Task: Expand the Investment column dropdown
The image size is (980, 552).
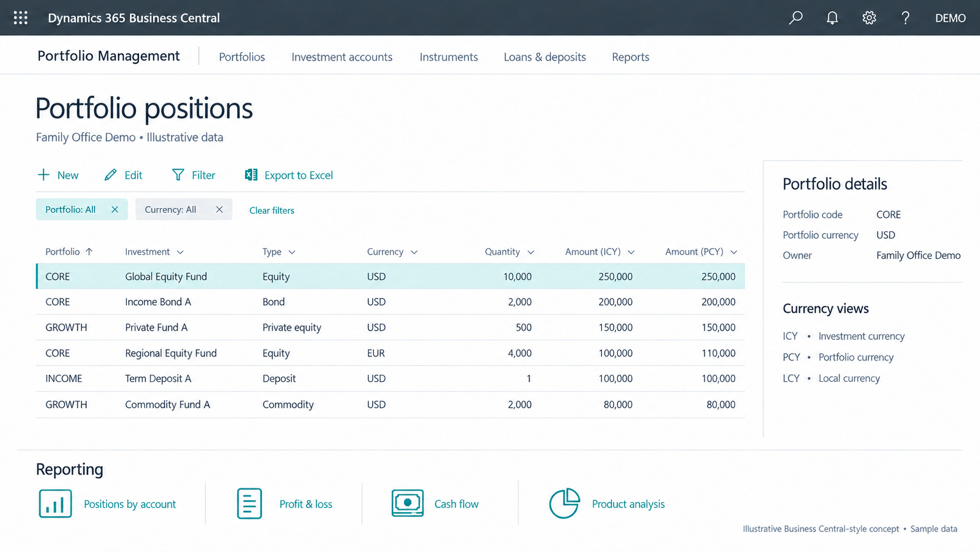Action: pos(180,252)
